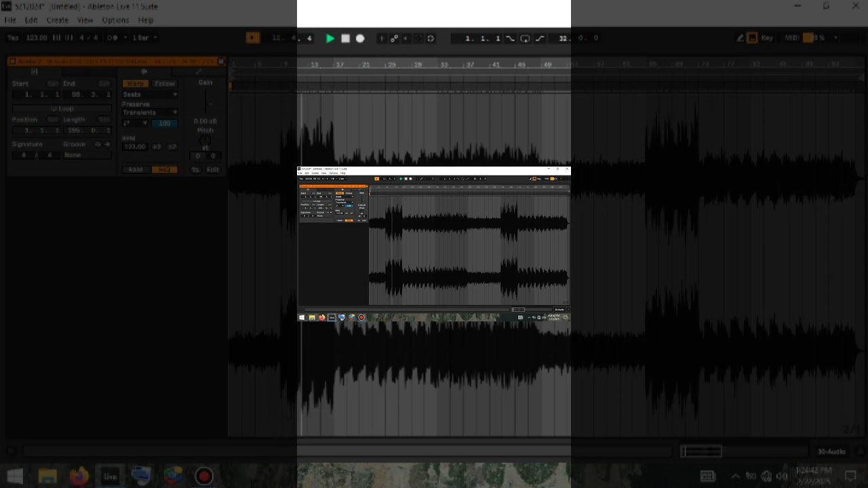Click the 30-Audio track label at the bottom

pyautogui.click(x=831, y=451)
